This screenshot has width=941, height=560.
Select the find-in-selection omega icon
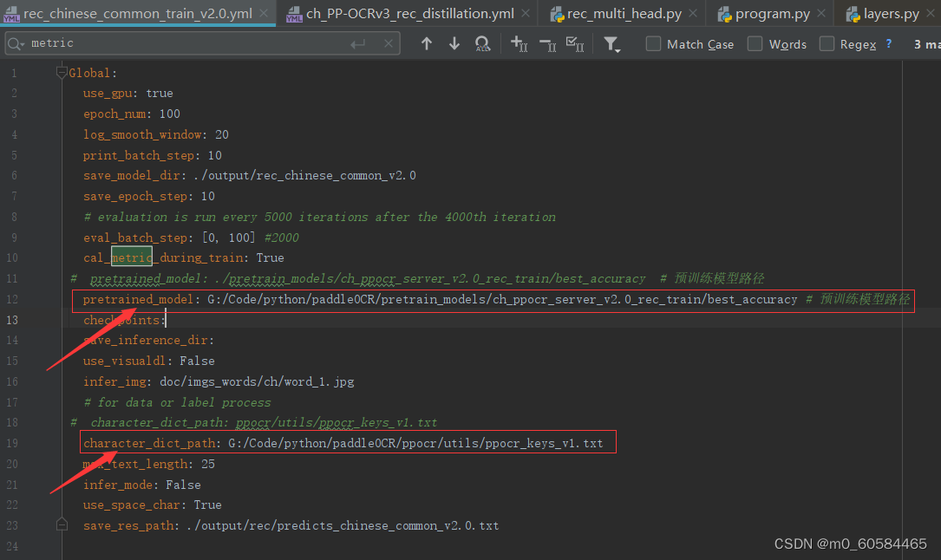click(x=482, y=43)
